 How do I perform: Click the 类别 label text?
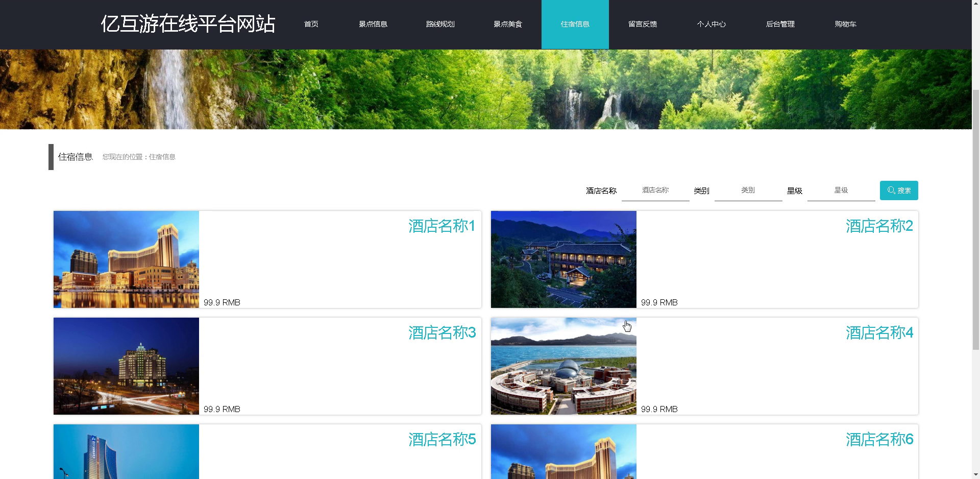click(x=701, y=190)
